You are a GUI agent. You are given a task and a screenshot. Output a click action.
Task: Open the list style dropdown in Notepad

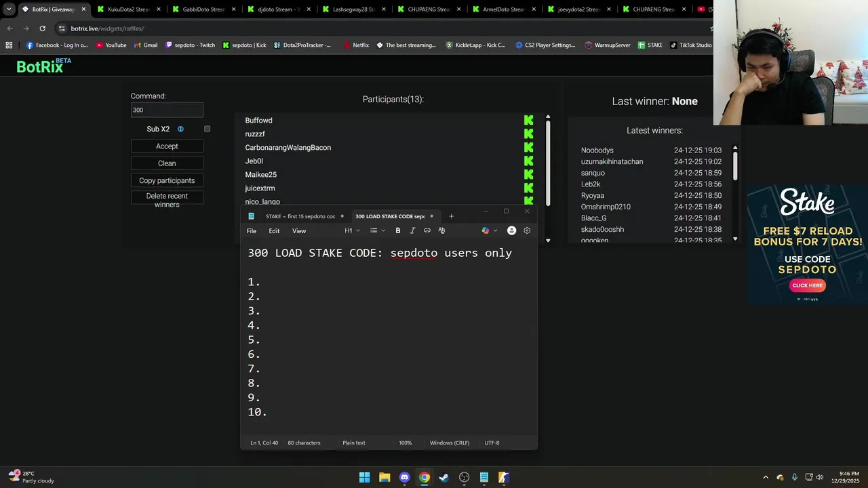378,230
